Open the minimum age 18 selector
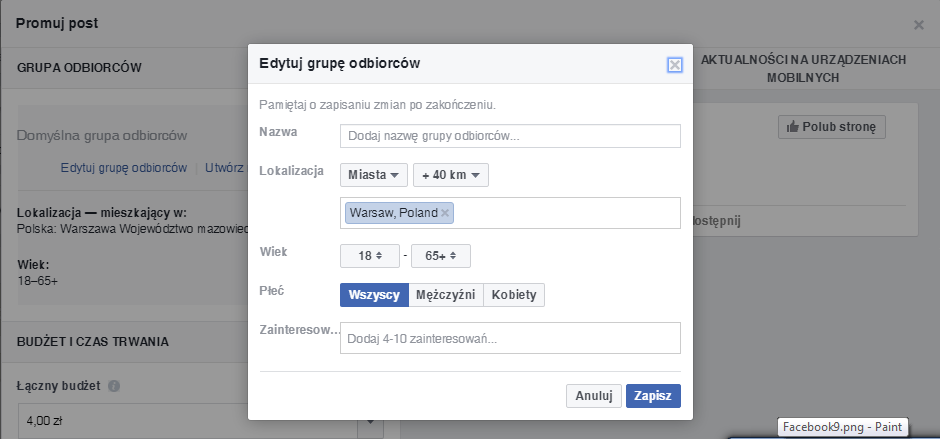Image resolution: width=940 pixels, height=439 pixels. click(x=369, y=256)
